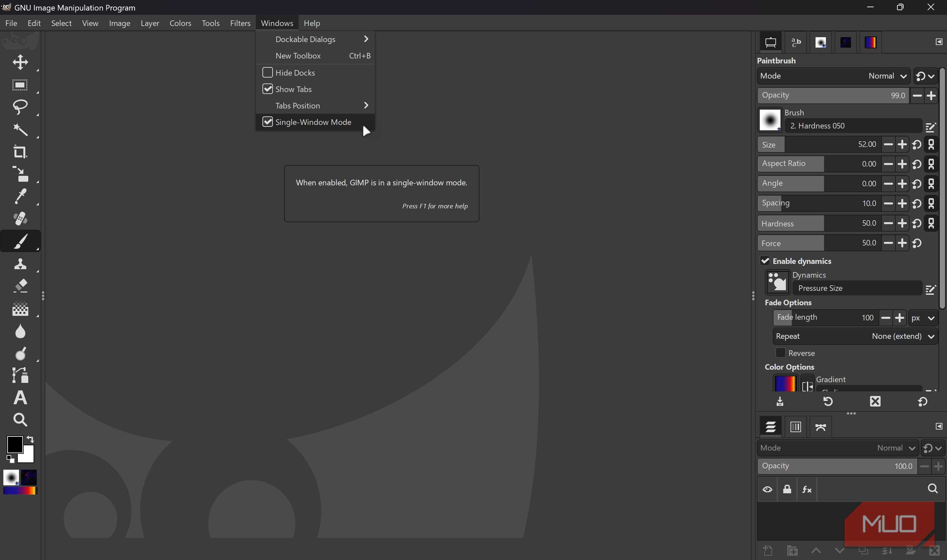Select the Text tool
This screenshot has height=560, width=947.
coord(20,397)
